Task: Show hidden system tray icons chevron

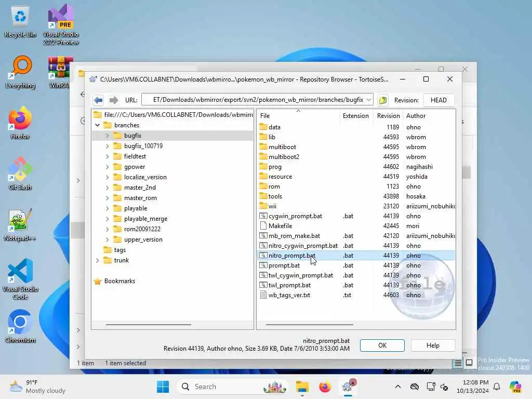Action: tap(397, 387)
